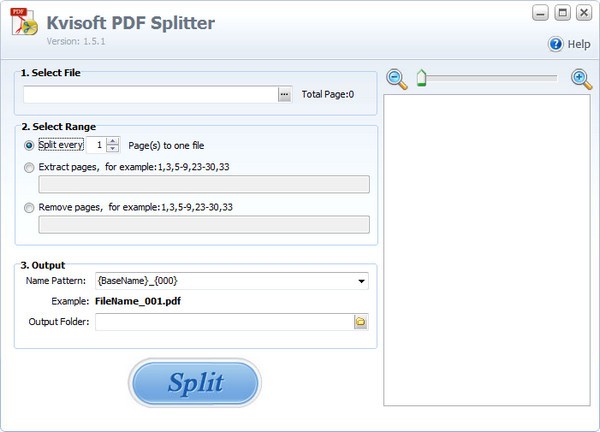Decrease pages count with down arrow
The image size is (600, 432).
click(x=112, y=149)
